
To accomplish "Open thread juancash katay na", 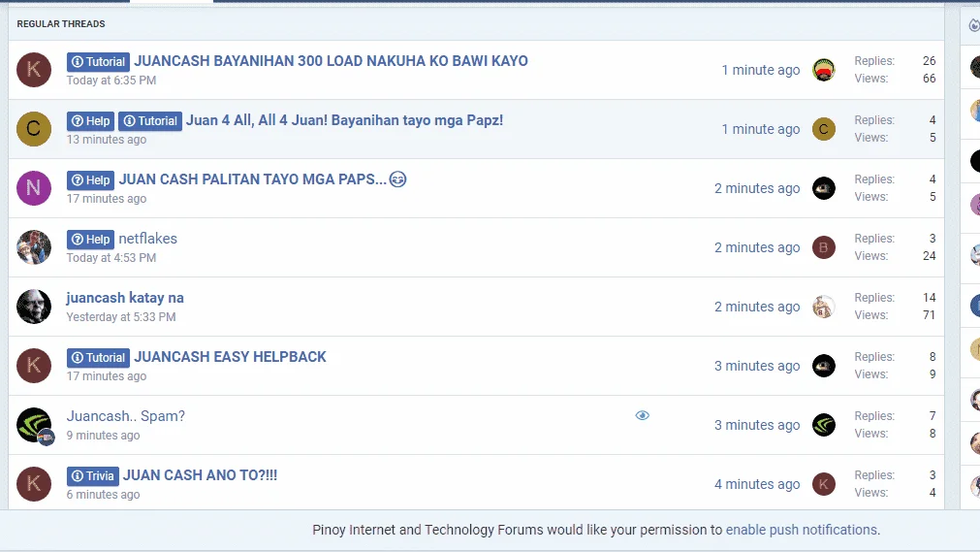I will pyautogui.click(x=125, y=298).
